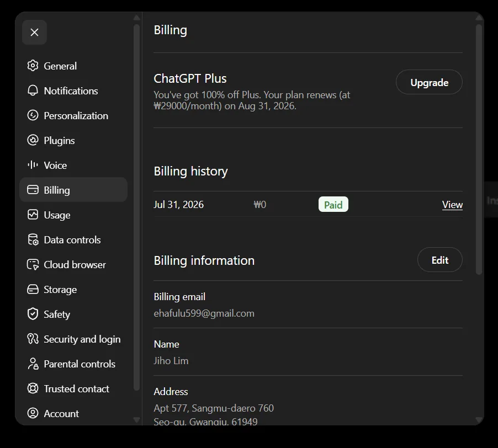Click the billing email ehafulu599@gmail.com
Screen dimensions: 498x448
[x=204, y=313]
